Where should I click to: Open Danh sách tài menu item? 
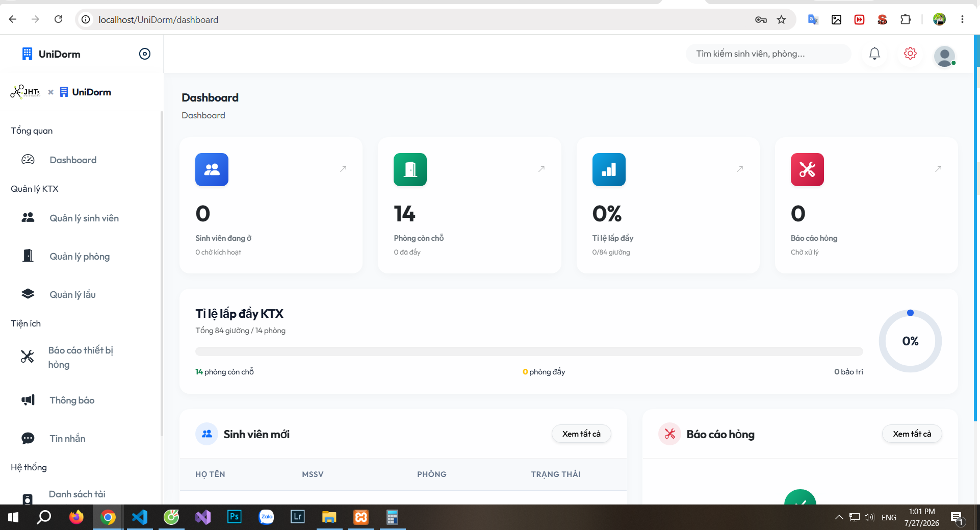click(77, 494)
